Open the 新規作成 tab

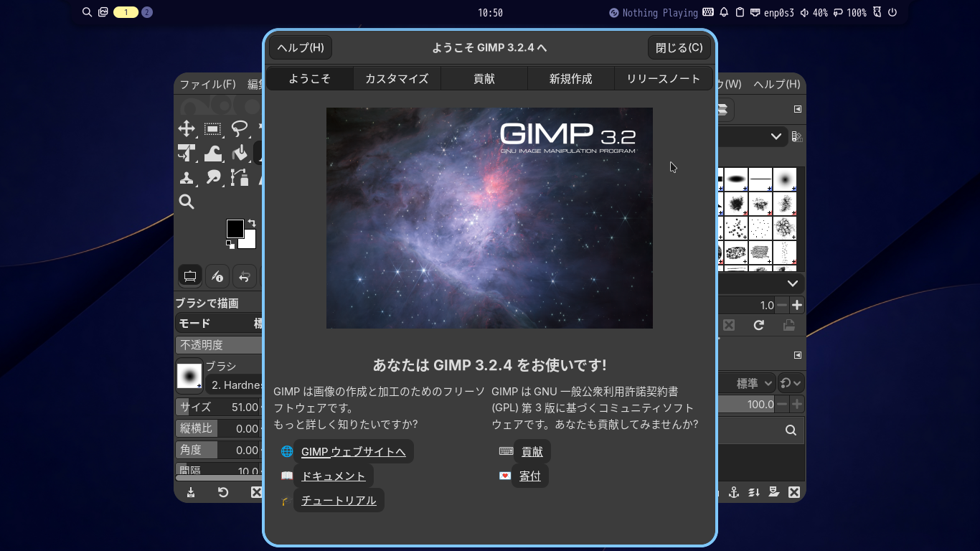571,79
